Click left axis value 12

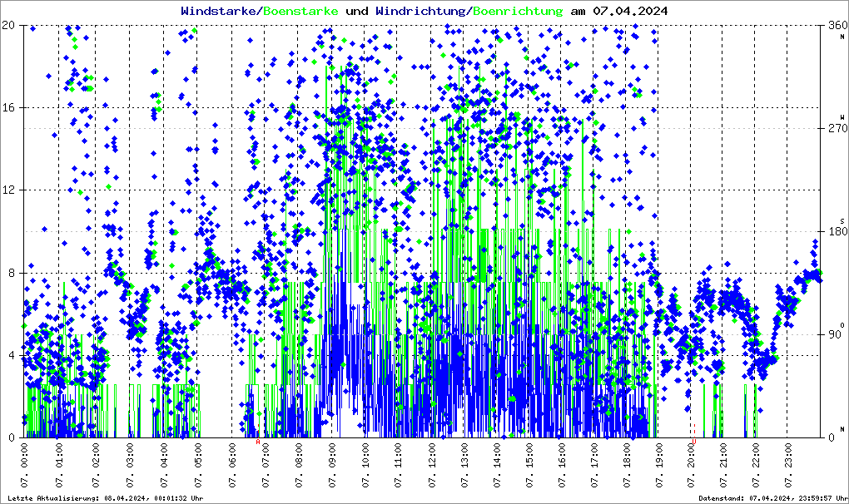8,190
